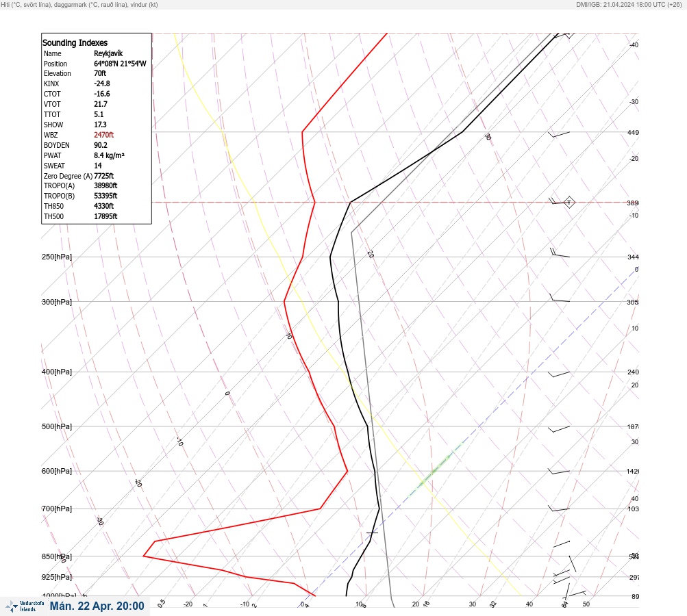
Task: Click the '240' height label on right axis
Action: click(633, 372)
